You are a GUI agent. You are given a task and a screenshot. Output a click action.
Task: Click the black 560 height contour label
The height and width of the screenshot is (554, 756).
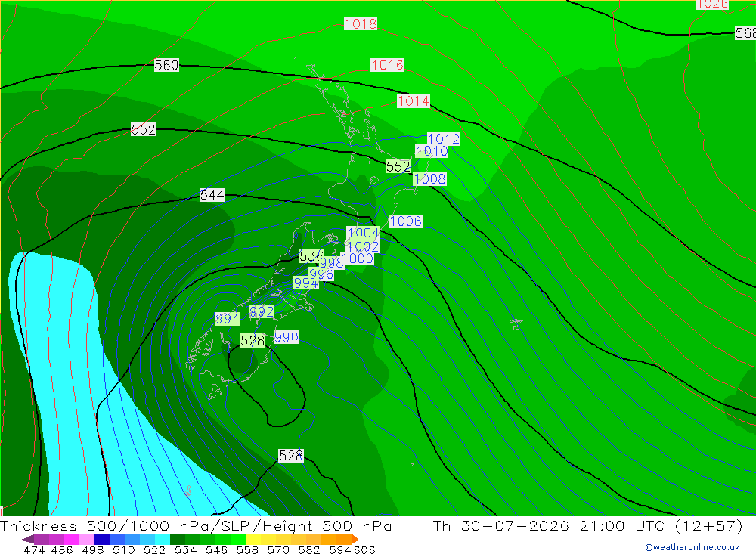pyautogui.click(x=166, y=65)
